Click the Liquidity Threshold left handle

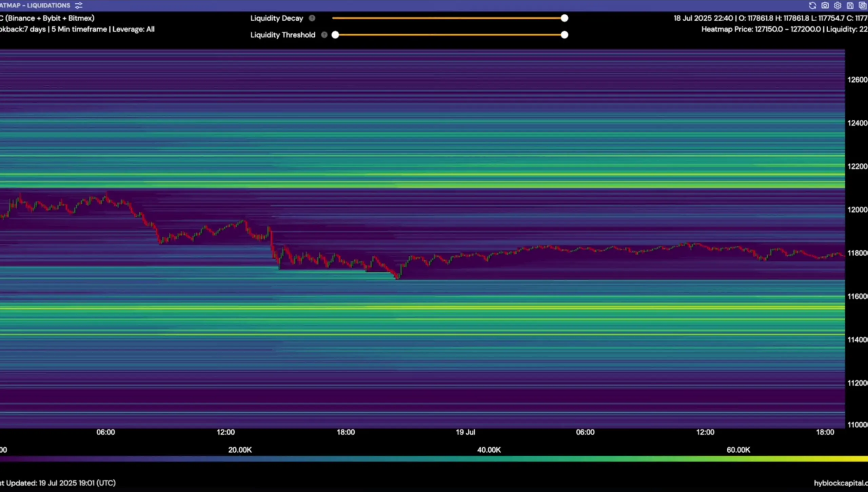pos(335,35)
